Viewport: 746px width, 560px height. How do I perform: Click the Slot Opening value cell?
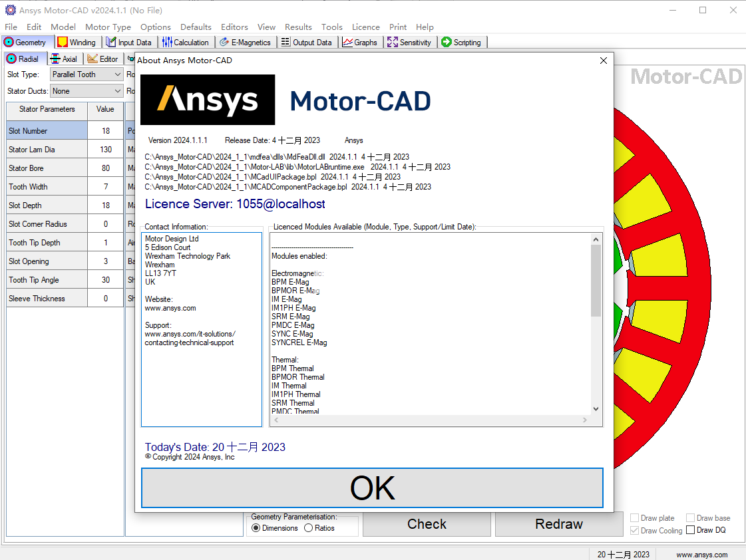tap(106, 261)
